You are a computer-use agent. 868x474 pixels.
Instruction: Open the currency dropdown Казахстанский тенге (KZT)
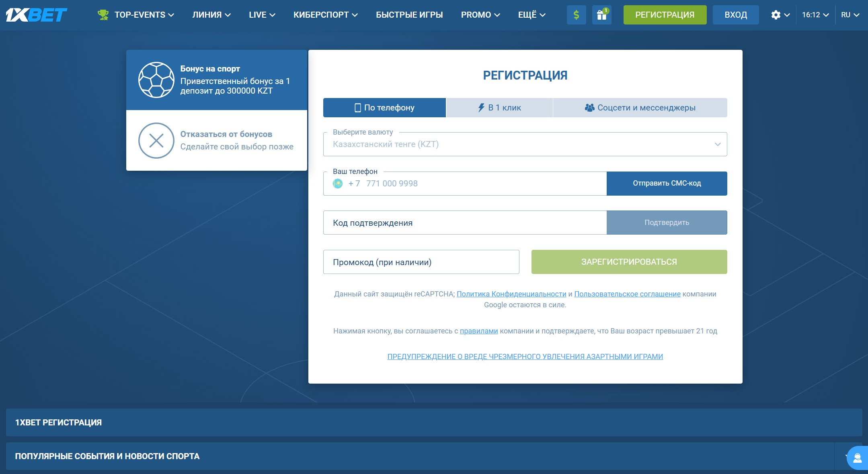pyautogui.click(x=525, y=144)
